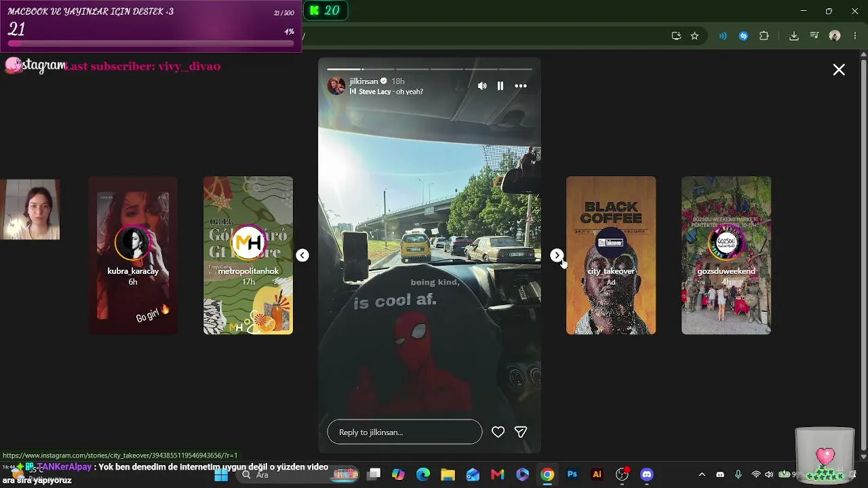
Task: Click jilkinsan's profile picture in the story header
Action: (336, 86)
